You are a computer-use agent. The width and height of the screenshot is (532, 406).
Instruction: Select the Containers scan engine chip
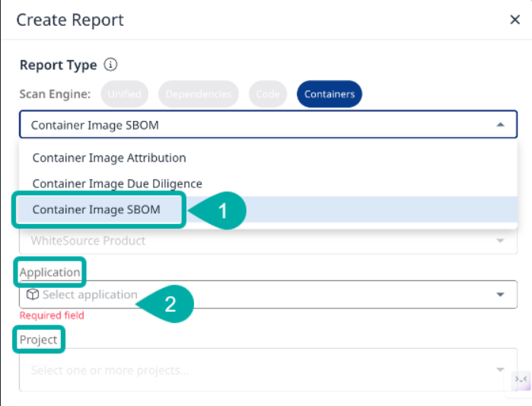[330, 94]
